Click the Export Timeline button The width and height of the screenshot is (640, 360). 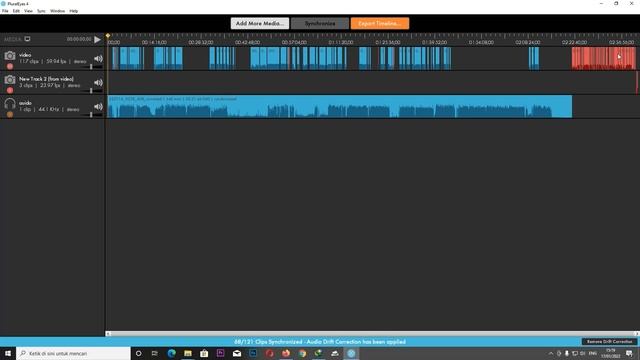pyautogui.click(x=380, y=23)
